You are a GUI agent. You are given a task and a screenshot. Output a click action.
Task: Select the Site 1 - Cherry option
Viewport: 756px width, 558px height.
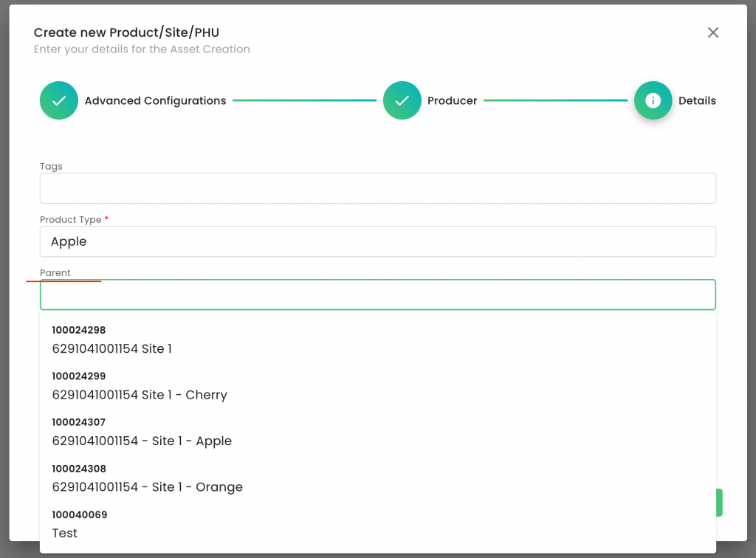tap(140, 387)
